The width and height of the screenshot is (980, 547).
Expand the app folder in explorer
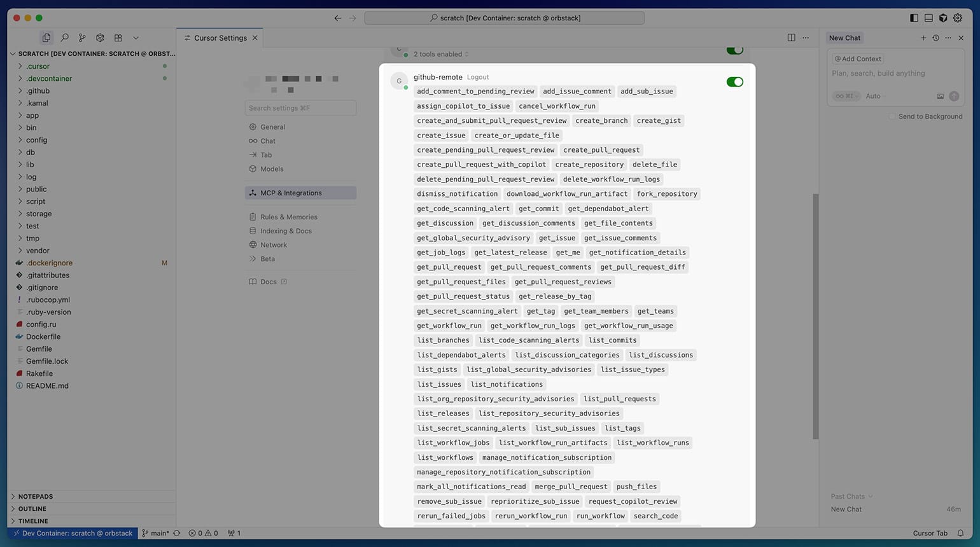click(x=32, y=115)
